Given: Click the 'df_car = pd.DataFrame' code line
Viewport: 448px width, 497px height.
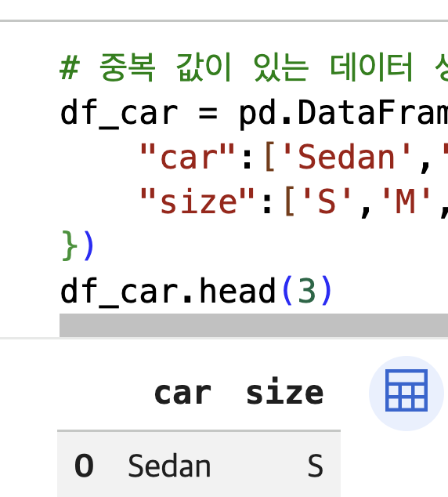Looking at the screenshot, I should [x=254, y=113].
